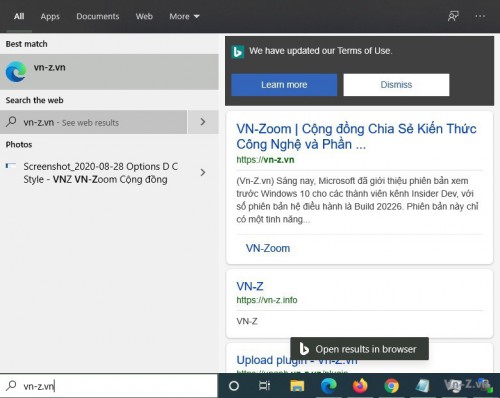Click the search magnifier in search box
Viewport: 500px width, 398px height.
click(x=11, y=386)
